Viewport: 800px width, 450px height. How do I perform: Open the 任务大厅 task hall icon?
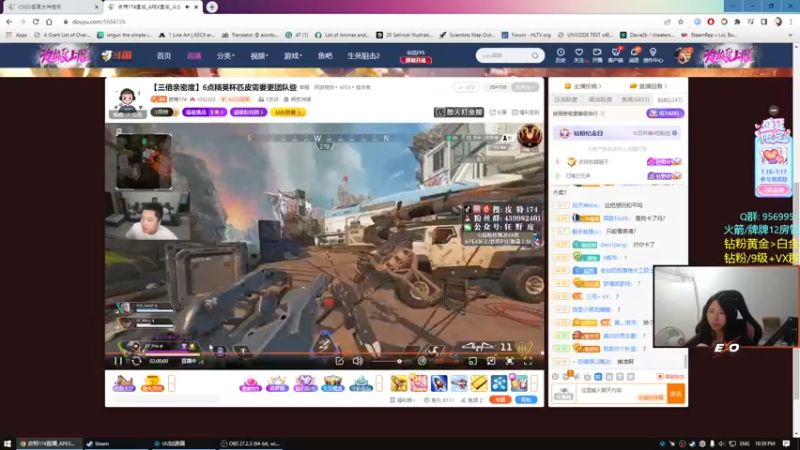click(123, 383)
